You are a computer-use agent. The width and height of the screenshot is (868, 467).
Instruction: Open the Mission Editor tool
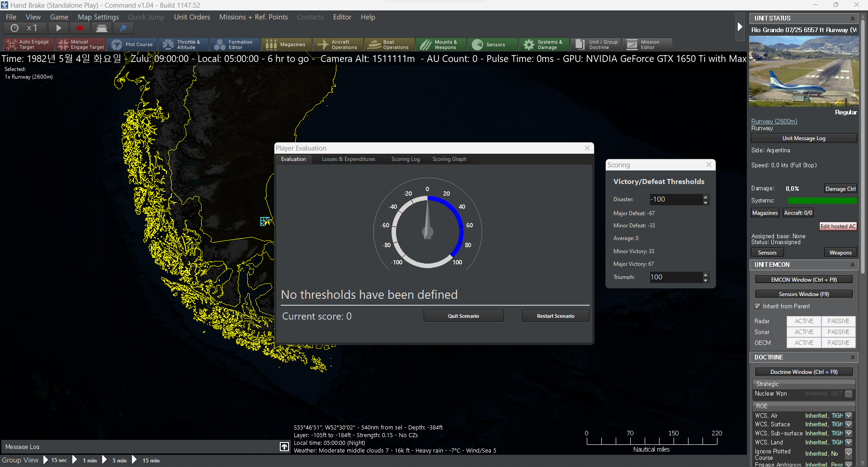click(646, 44)
